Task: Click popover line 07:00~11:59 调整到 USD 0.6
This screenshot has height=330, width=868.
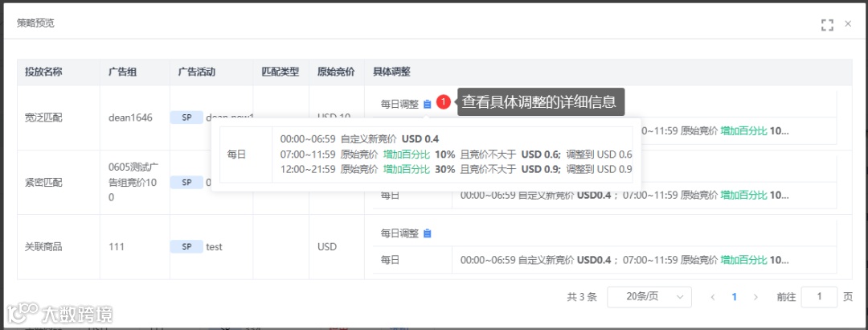Action: (x=457, y=155)
